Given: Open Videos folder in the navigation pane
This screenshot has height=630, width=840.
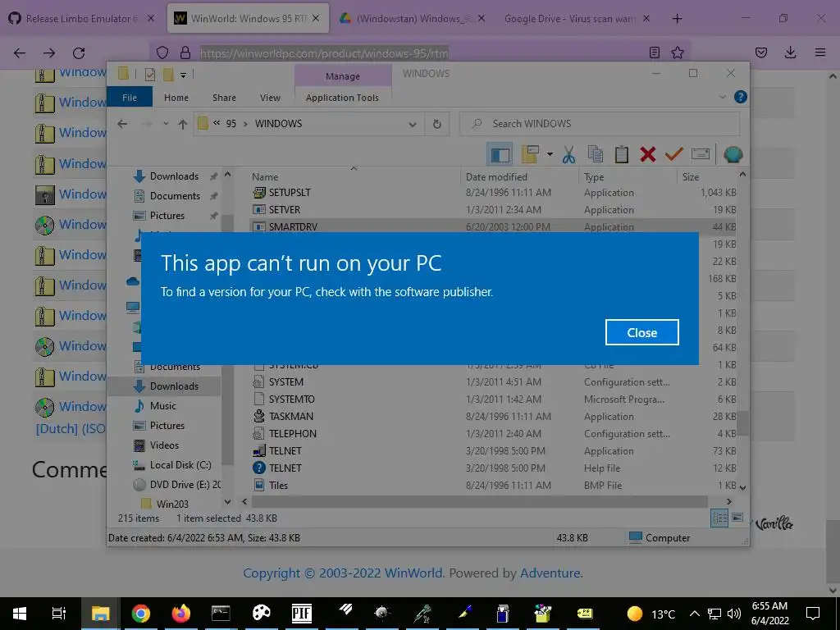Looking at the screenshot, I should 164,445.
